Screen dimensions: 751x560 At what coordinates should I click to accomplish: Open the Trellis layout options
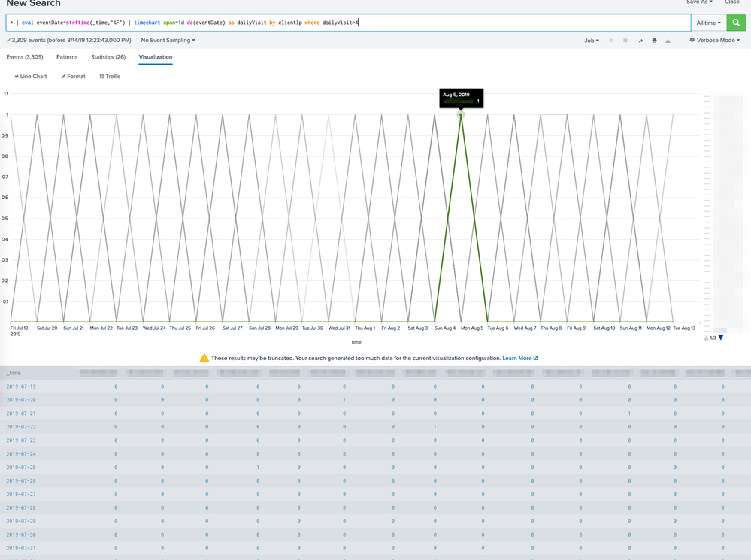[x=110, y=77]
